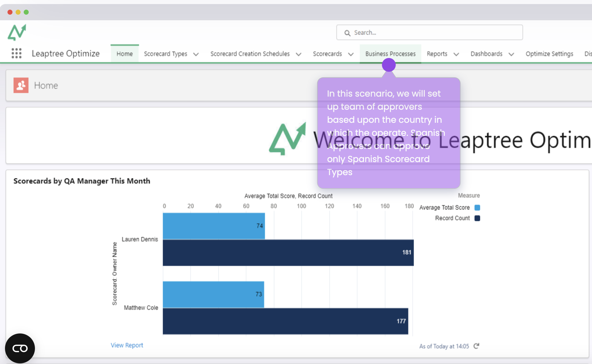Click the Search input field
This screenshot has height=364, width=592.
(x=429, y=32)
